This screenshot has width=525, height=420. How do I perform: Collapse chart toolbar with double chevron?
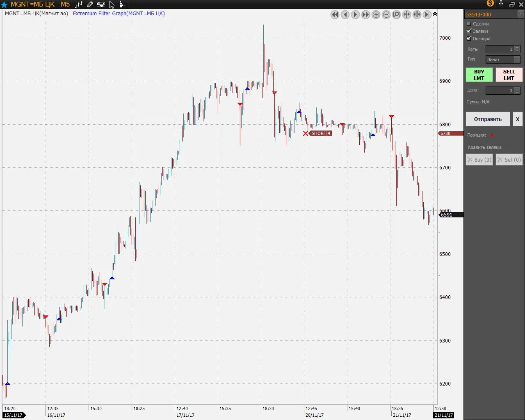click(435, 14)
